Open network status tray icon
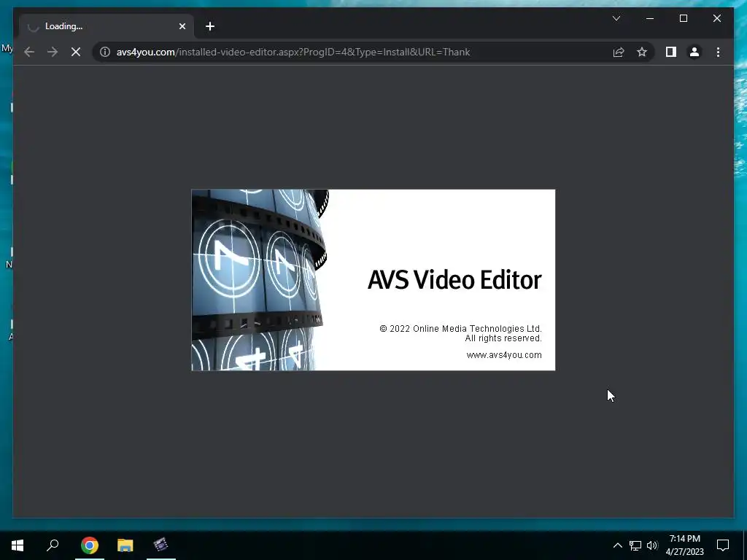 tap(635, 545)
